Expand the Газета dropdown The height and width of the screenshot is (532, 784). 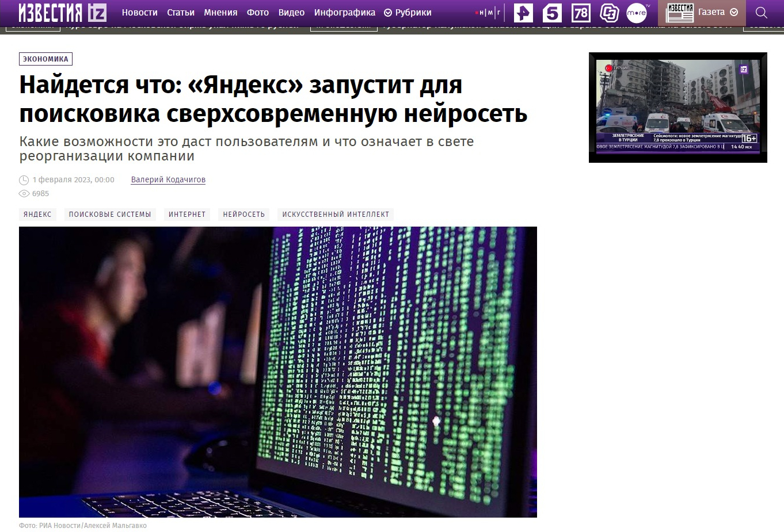pos(718,12)
